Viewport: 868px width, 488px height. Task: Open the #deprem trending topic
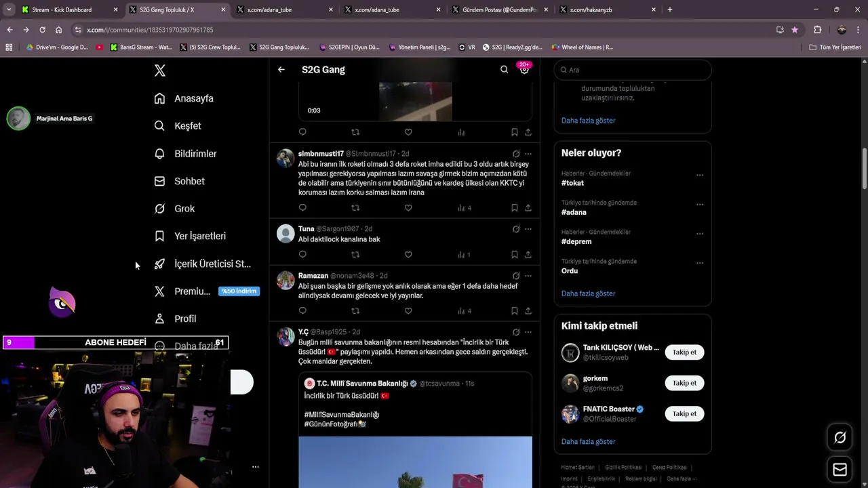pos(576,241)
